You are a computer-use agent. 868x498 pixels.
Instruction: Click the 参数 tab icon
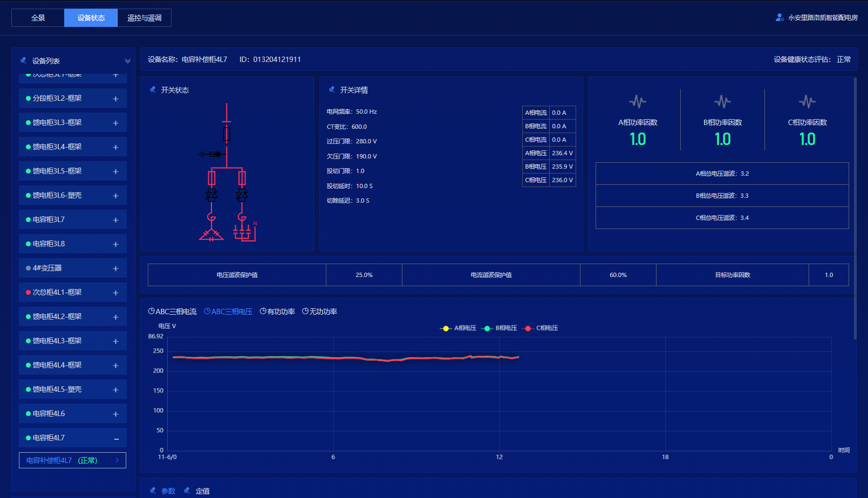[x=153, y=490]
